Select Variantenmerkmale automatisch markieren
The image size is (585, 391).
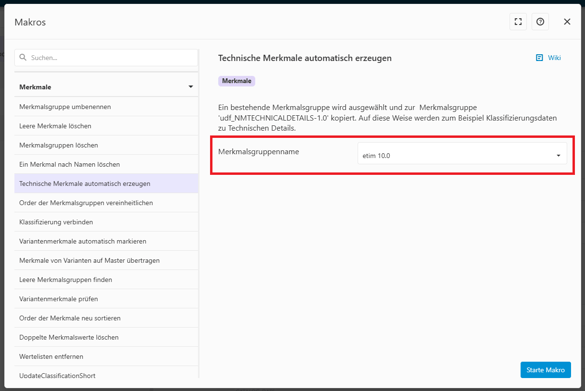coord(106,241)
